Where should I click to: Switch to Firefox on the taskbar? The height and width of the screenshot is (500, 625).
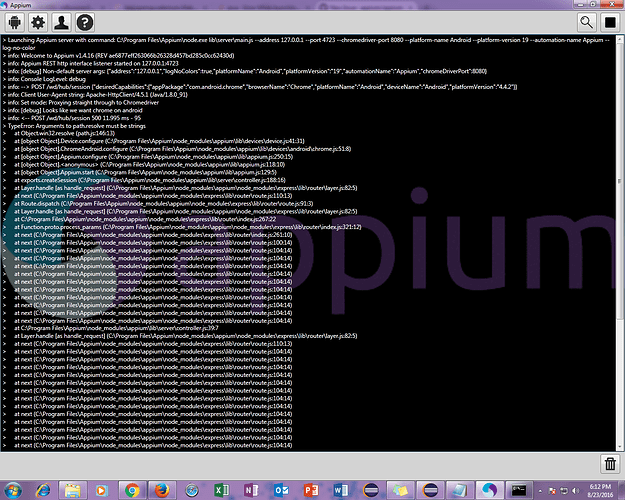162,490
